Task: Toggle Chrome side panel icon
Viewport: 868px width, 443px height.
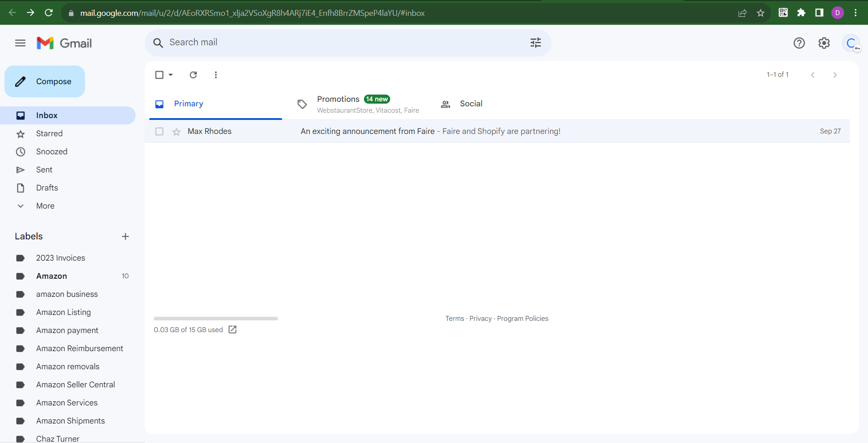Action: click(x=819, y=13)
